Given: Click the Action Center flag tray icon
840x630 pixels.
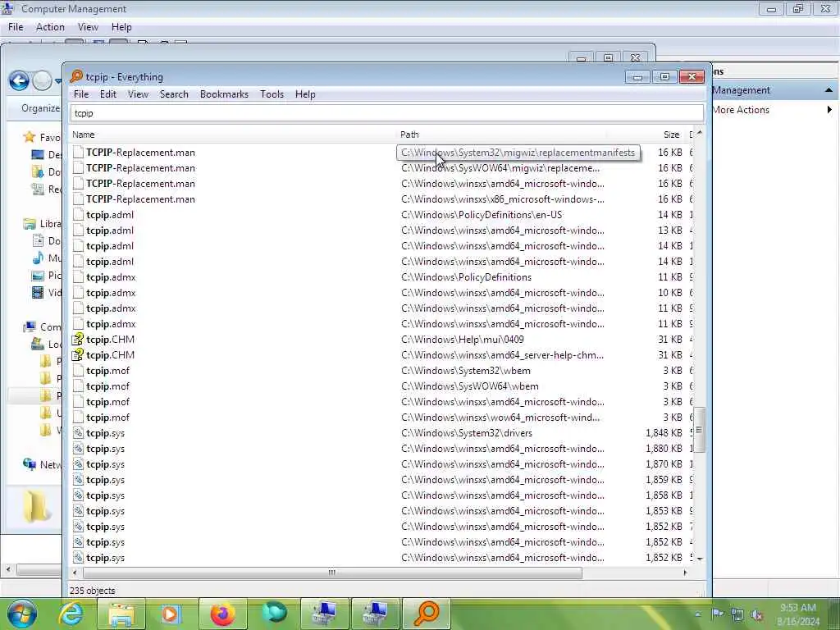Looking at the screenshot, I should 718,614.
